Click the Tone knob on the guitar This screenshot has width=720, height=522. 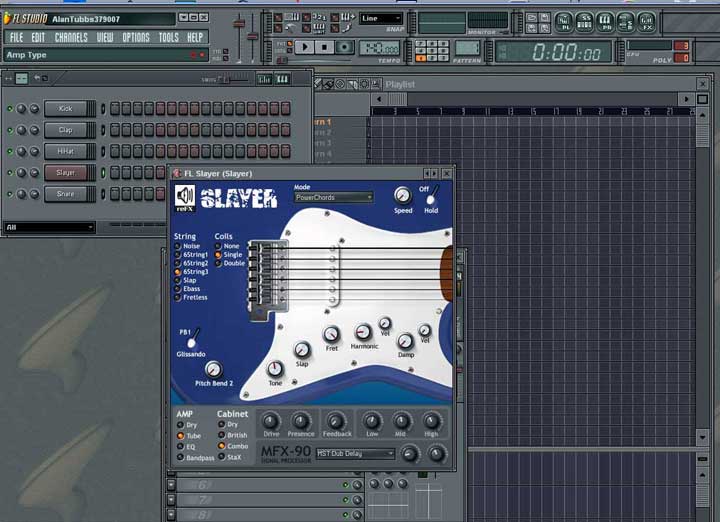point(275,369)
